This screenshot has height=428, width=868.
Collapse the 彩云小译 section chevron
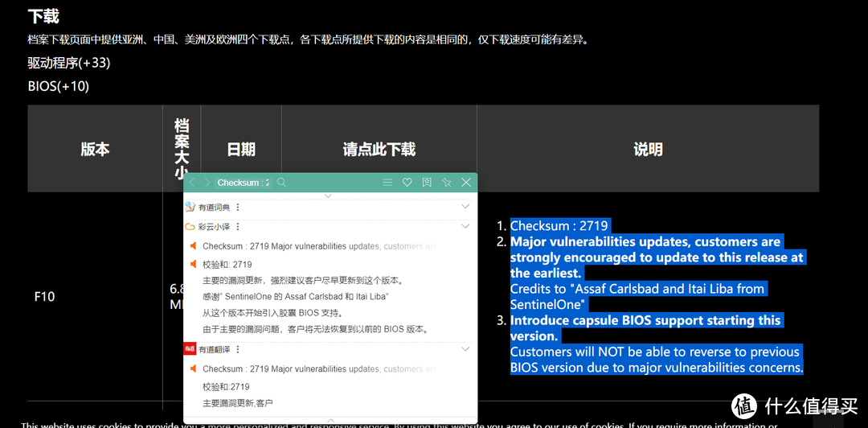tap(465, 225)
